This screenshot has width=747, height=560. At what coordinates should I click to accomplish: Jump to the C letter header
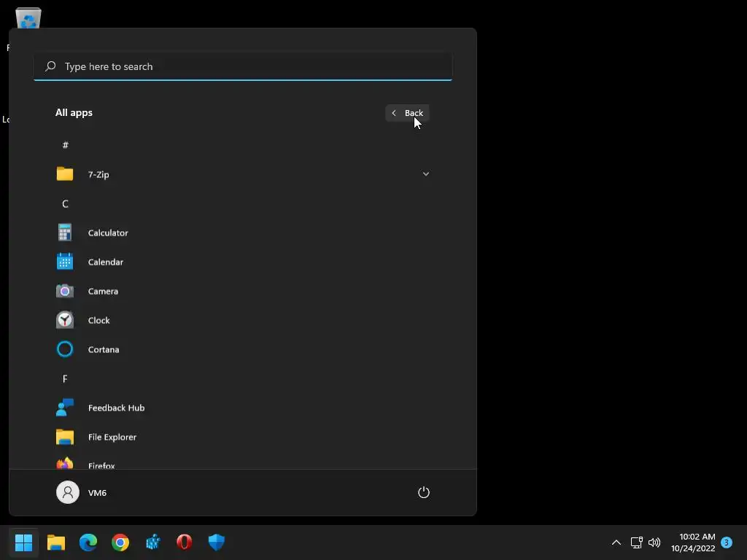65,203
